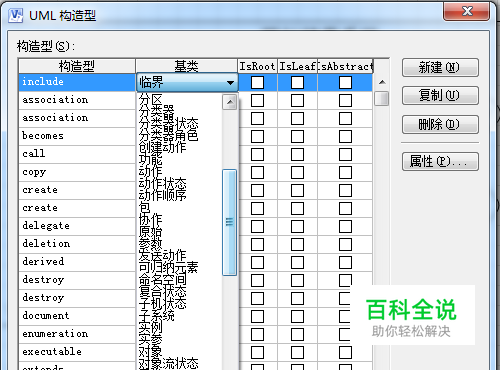Choose 分类器状态 from the list
The image size is (500, 370).
tap(168, 124)
